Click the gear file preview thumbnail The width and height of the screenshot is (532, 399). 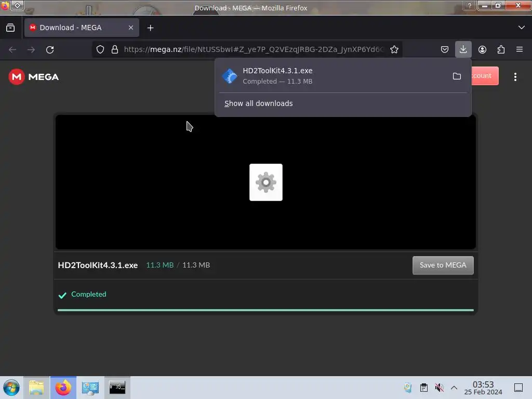click(265, 182)
